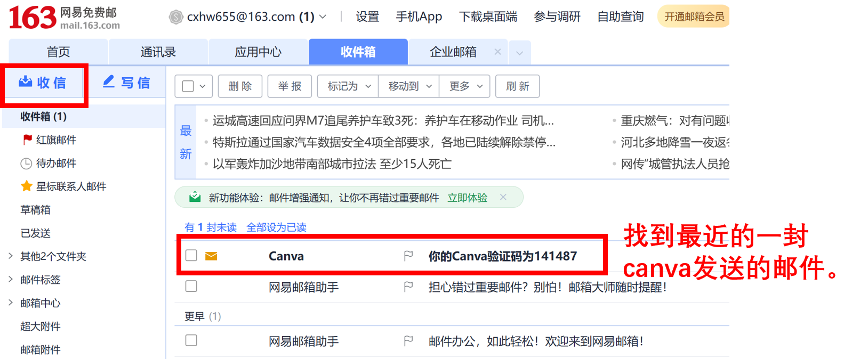Expand 其他2个文件夹 in sidebar

point(11,256)
